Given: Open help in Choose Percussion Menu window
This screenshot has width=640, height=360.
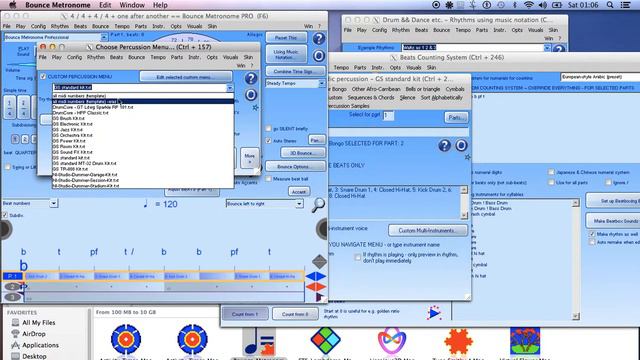Looking at the screenshot, I should [x=251, y=78].
